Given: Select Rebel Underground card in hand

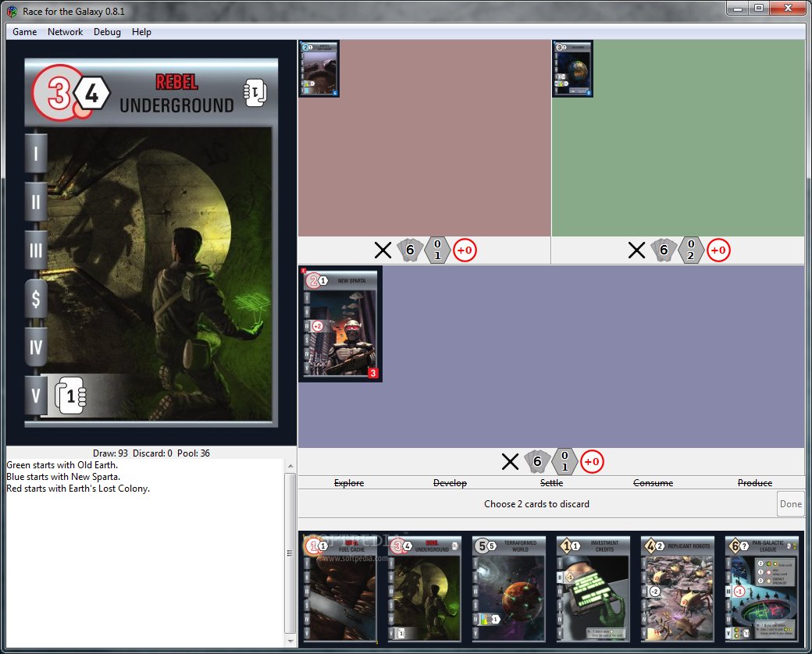Looking at the screenshot, I should pyautogui.click(x=425, y=588).
